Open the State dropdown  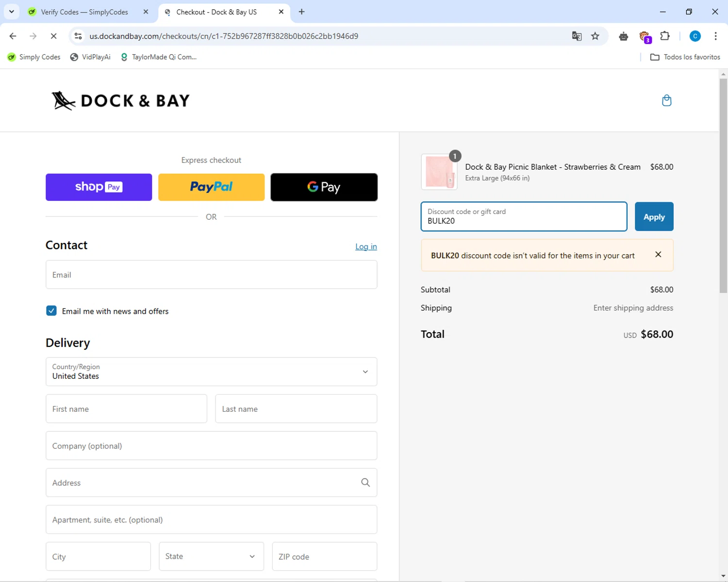(x=211, y=556)
